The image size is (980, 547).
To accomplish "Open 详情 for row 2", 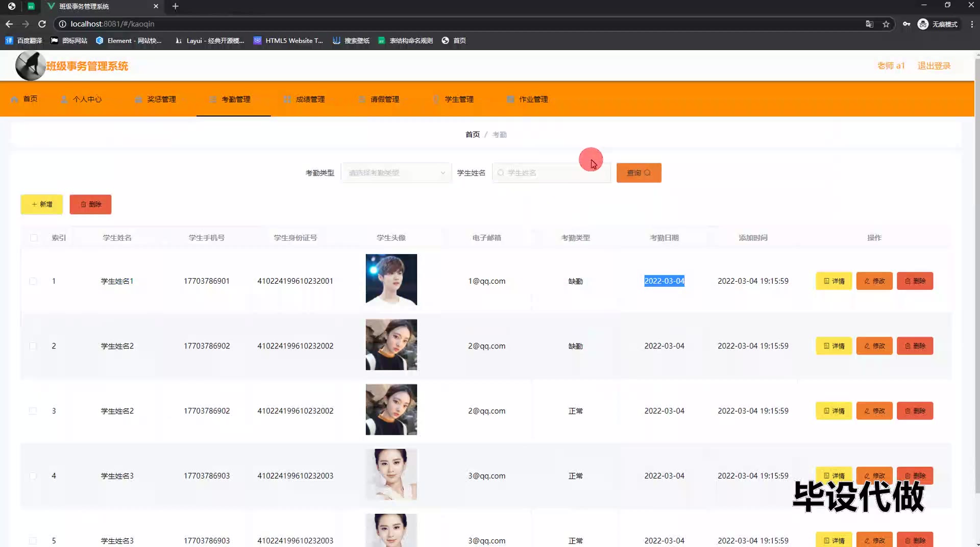I will coord(834,346).
